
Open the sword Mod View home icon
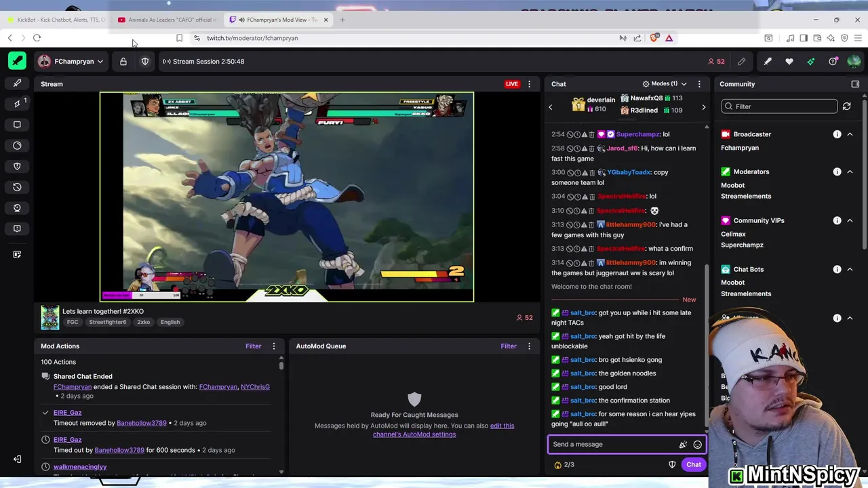[17, 61]
